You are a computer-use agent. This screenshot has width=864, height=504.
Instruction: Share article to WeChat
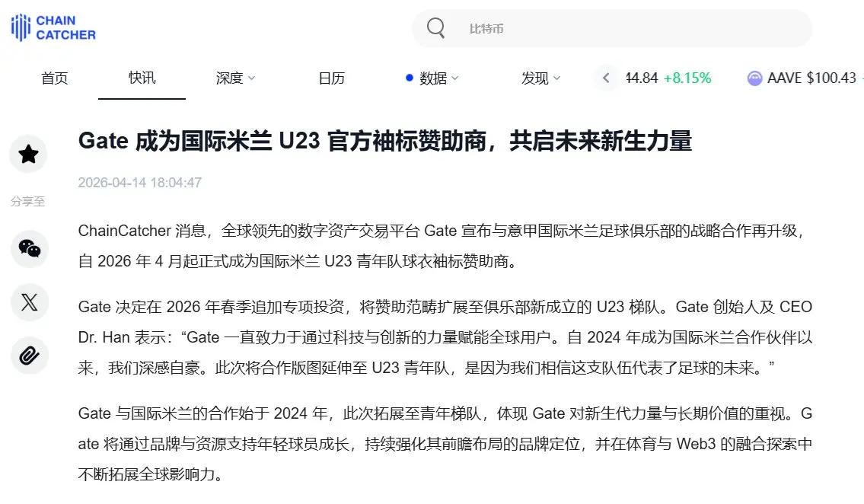coord(29,249)
